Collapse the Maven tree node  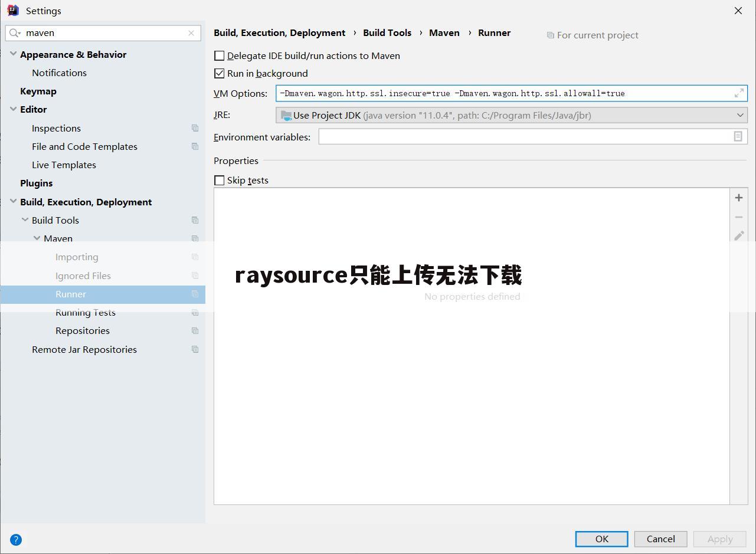click(37, 238)
